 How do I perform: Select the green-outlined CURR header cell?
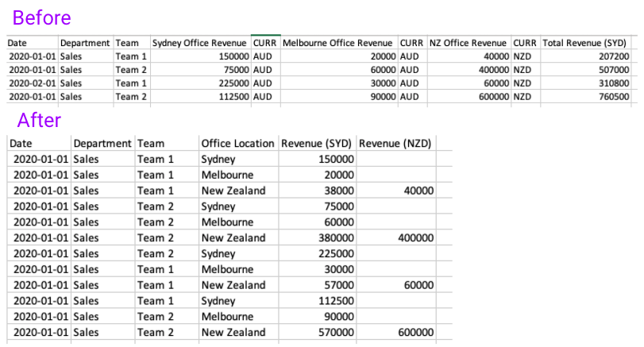(x=264, y=42)
